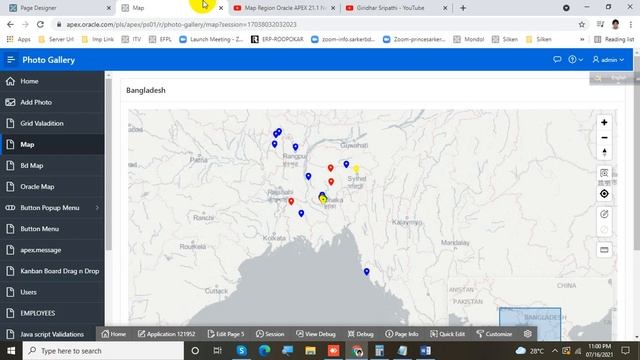Open Windows Task View
This screenshot has height=360, width=640.
[x=217, y=351]
